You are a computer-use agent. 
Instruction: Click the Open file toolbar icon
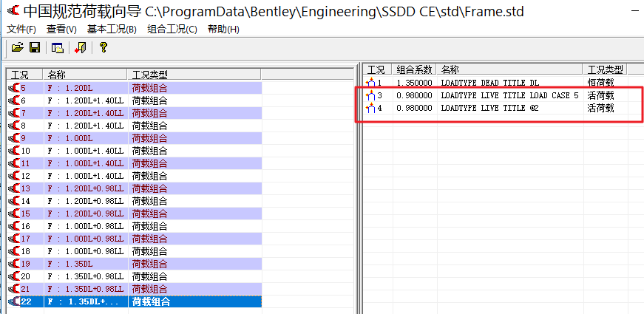click(x=17, y=47)
